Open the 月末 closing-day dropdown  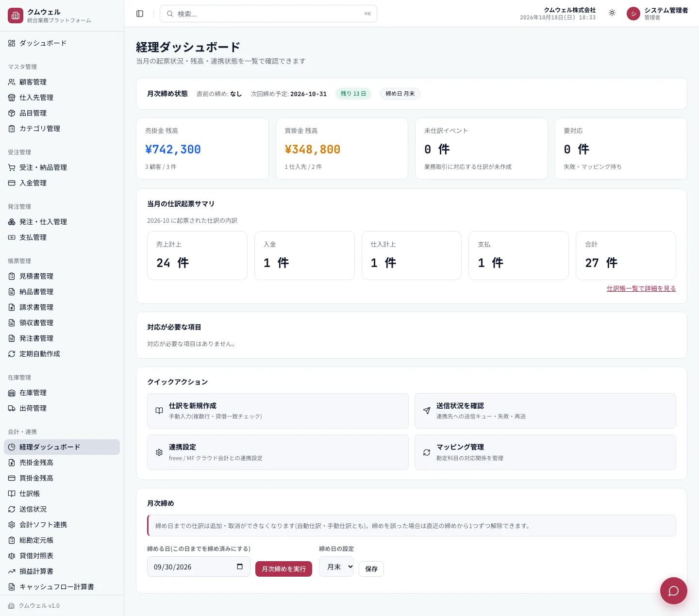(336, 566)
